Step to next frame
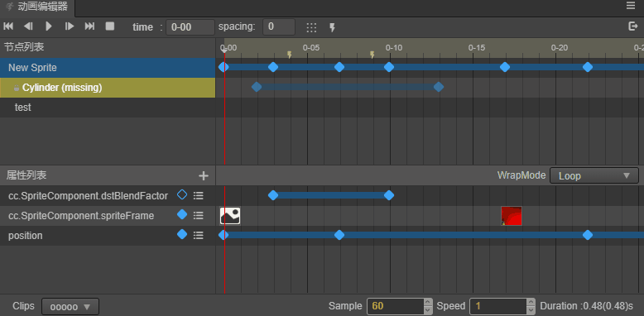The height and width of the screenshot is (316, 644). tap(70, 26)
